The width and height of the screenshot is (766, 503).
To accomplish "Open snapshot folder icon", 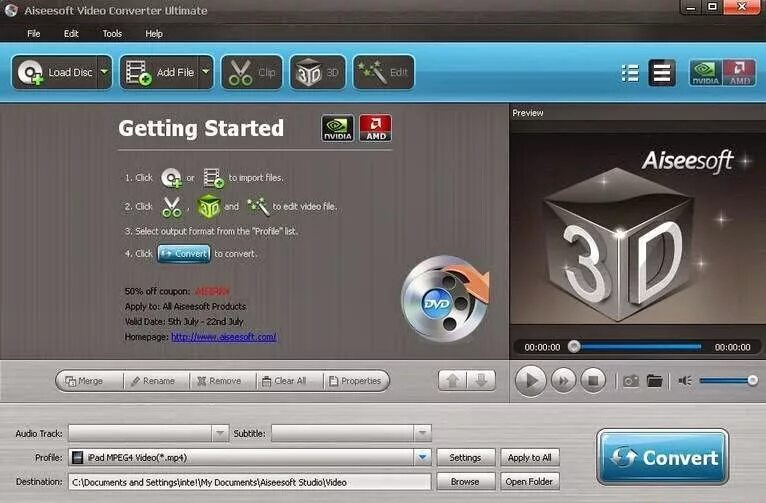I will [x=655, y=380].
